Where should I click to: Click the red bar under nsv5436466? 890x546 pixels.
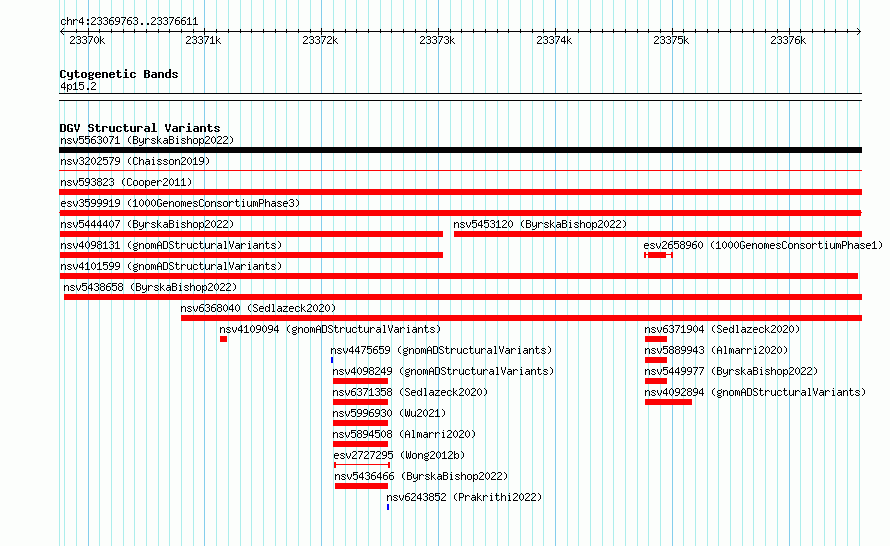(362, 486)
